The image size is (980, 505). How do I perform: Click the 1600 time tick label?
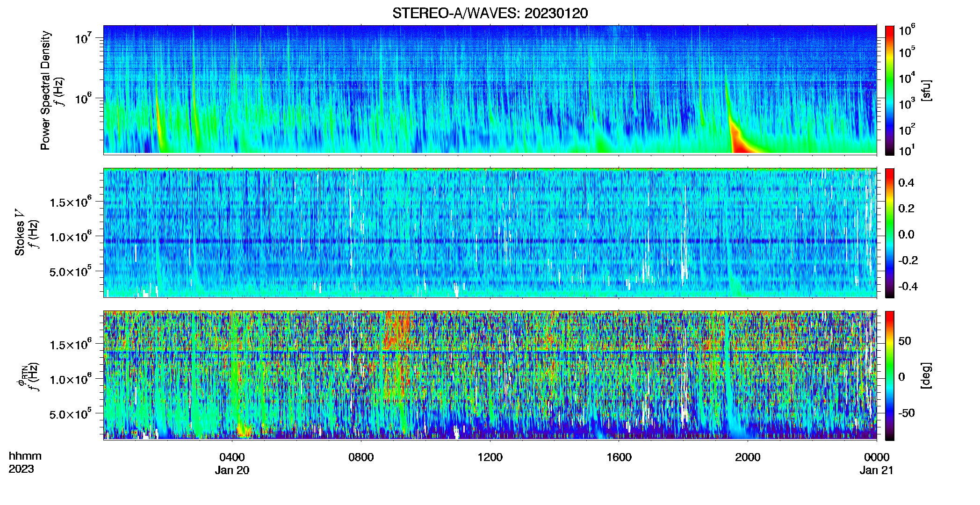click(619, 457)
